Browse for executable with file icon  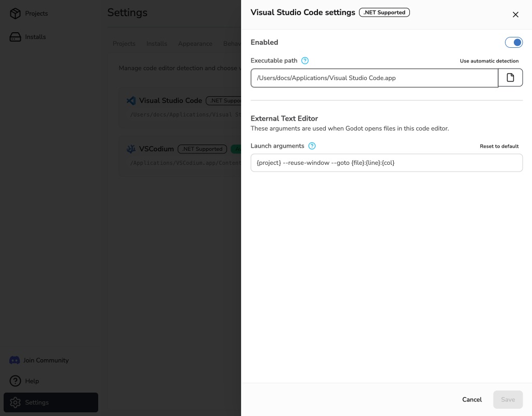(x=510, y=78)
